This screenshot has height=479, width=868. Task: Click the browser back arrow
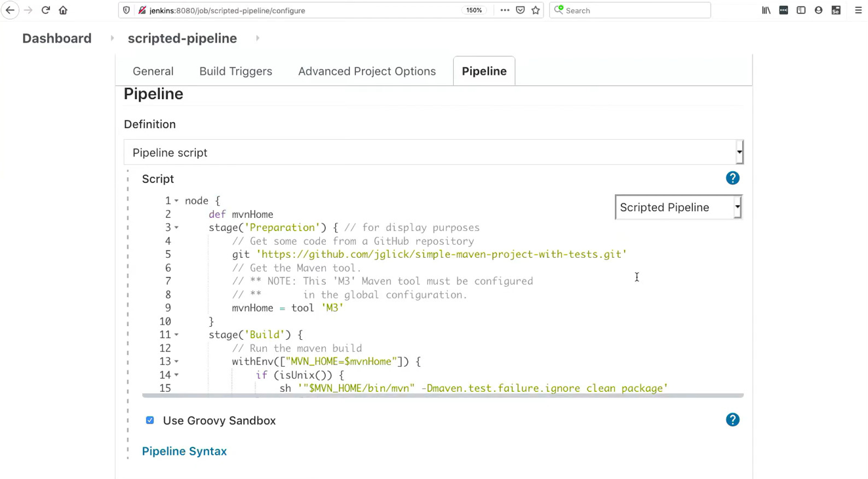pyautogui.click(x=10, y=10)
